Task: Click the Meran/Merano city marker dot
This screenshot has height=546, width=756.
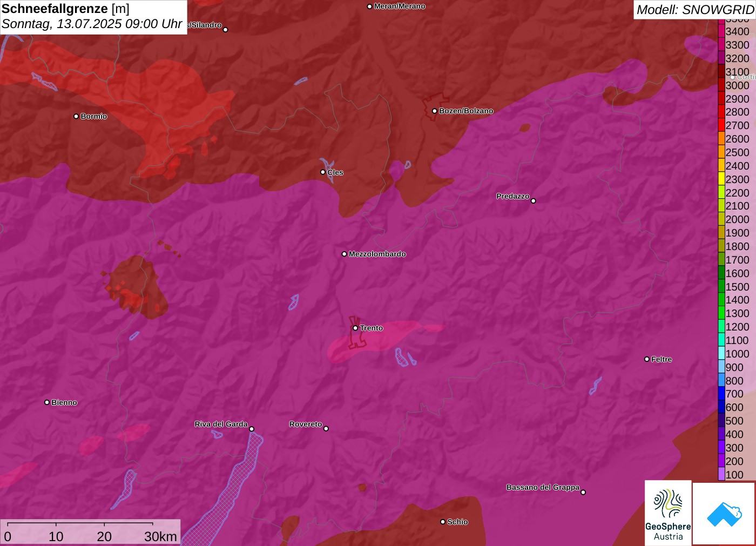Action: [x=369, y=6]
